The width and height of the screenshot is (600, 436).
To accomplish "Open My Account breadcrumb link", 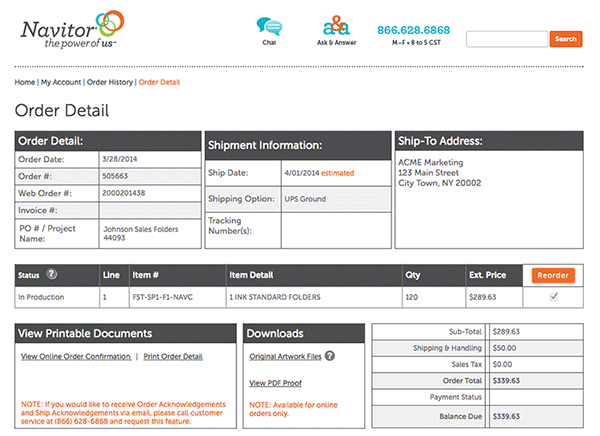I will [x=61, y=81].
